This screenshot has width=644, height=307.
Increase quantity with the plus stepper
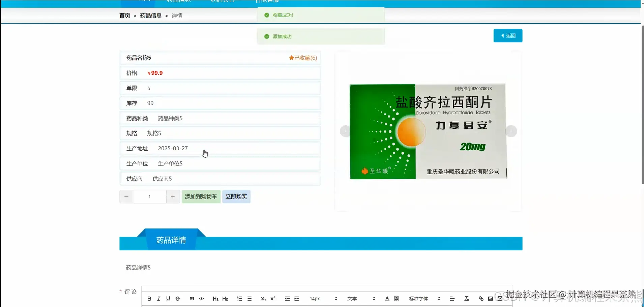click(173, 196)
